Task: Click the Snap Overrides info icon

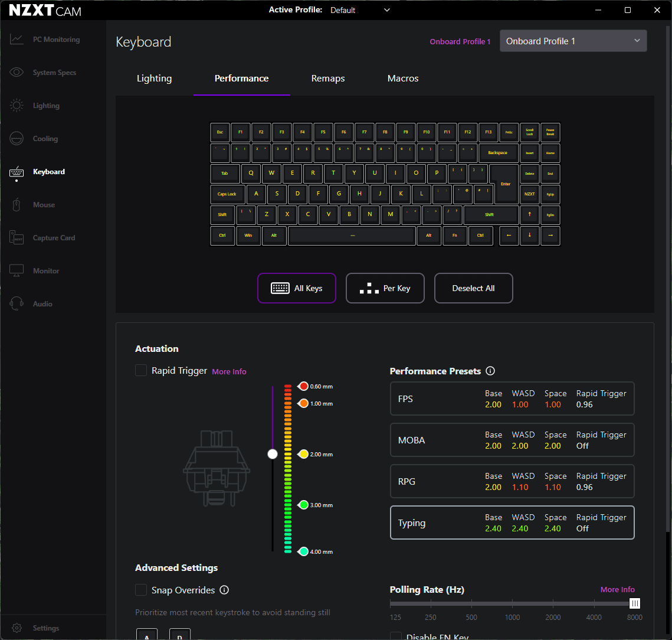Action: coord(224,590)
